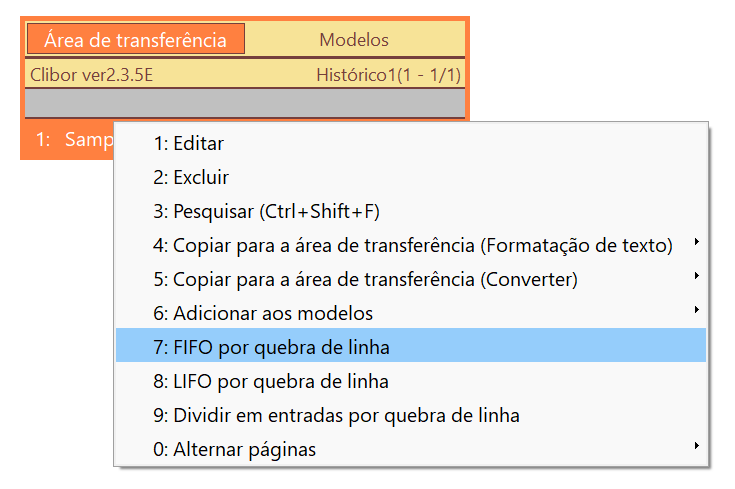Choose Excluir from the context menu
Screen dimensions: 735x489
[x=411, y=178]
